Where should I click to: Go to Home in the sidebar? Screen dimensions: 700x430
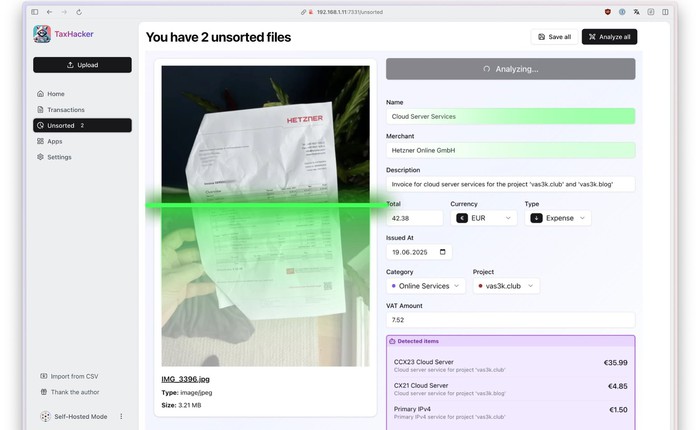56,94
